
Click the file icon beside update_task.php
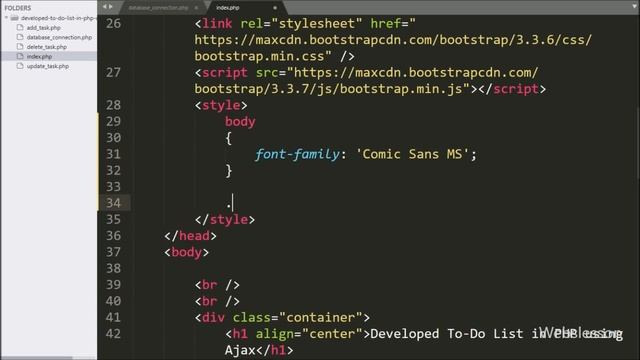[x=20, y=66]
